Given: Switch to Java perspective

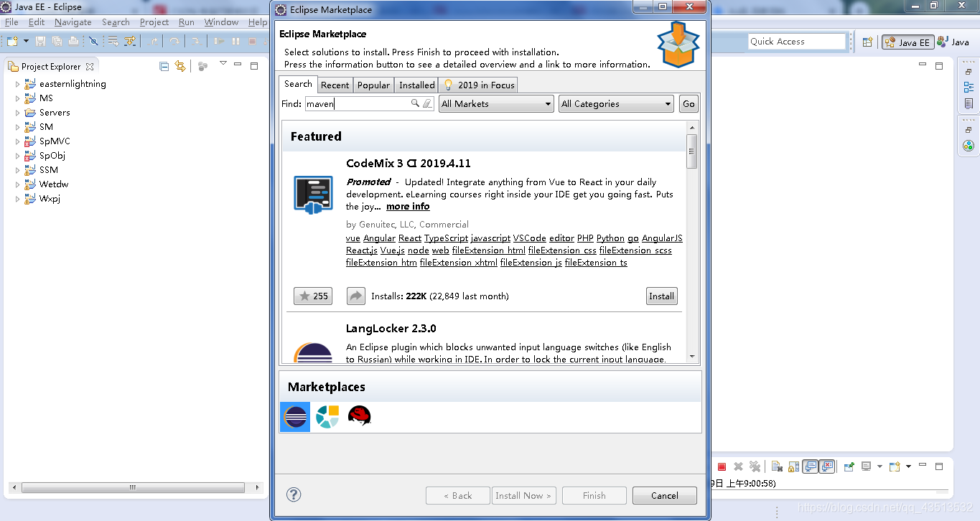Looking at the screenshot, I should pos(953,42).
